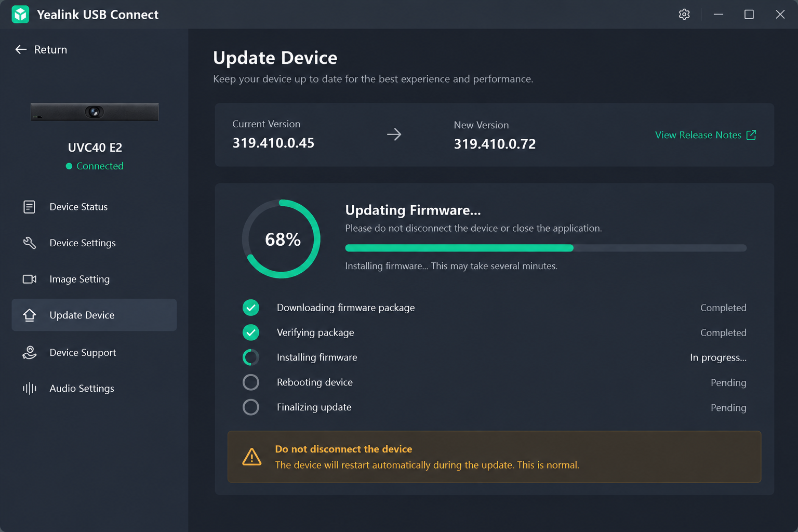
Task: Switch to Image Setting section
Action: [94, 279]
